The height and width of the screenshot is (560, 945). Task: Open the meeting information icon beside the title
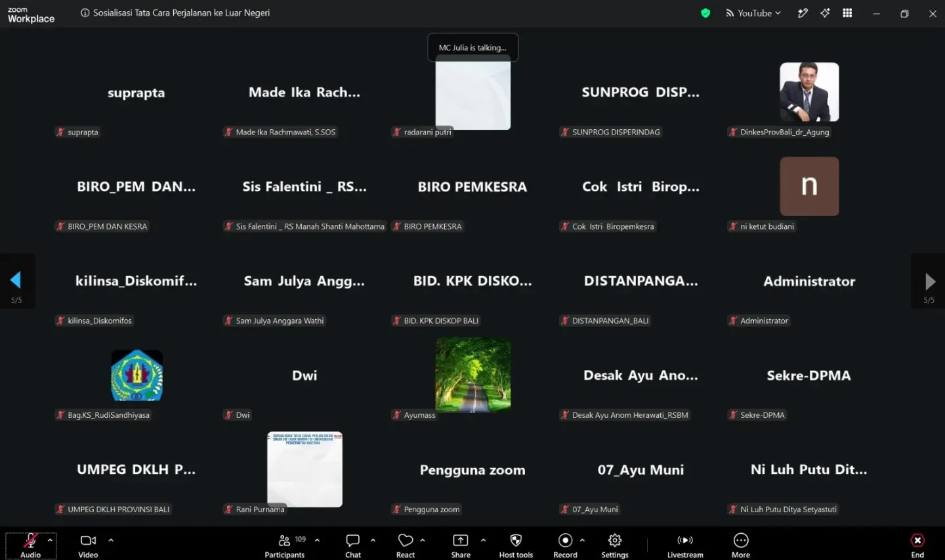pyautogui.click(x=85, y=13)
